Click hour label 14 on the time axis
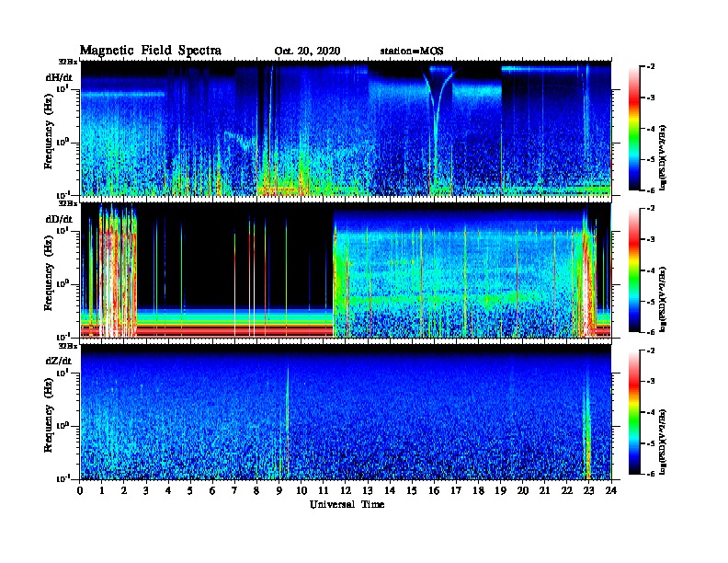 pos(390,490)
